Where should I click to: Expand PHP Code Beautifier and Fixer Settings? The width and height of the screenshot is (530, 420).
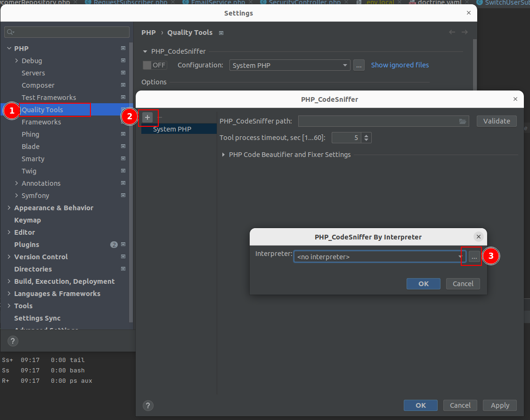point(223,155)
